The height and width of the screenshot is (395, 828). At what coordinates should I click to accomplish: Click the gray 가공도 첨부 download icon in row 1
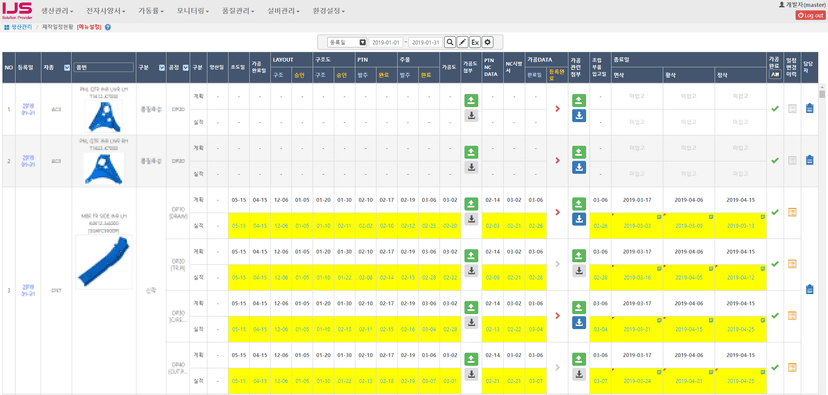pos(471,116)
